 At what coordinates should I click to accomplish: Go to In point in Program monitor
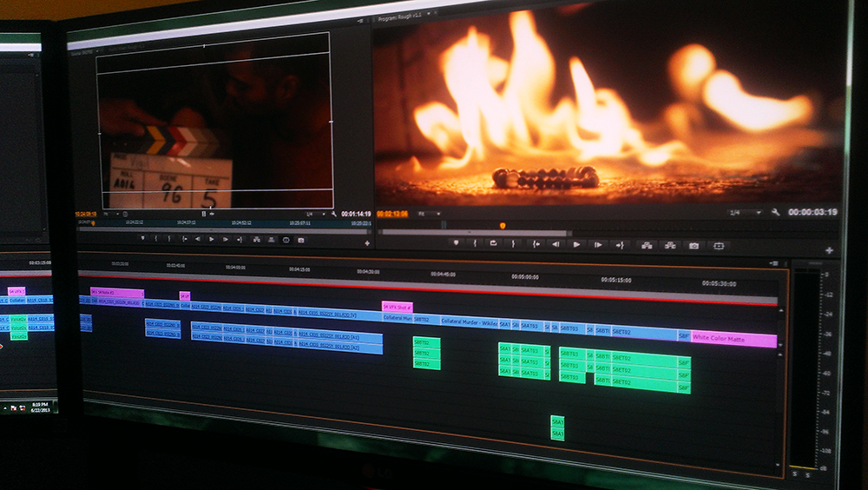click(x=536, y=244)
